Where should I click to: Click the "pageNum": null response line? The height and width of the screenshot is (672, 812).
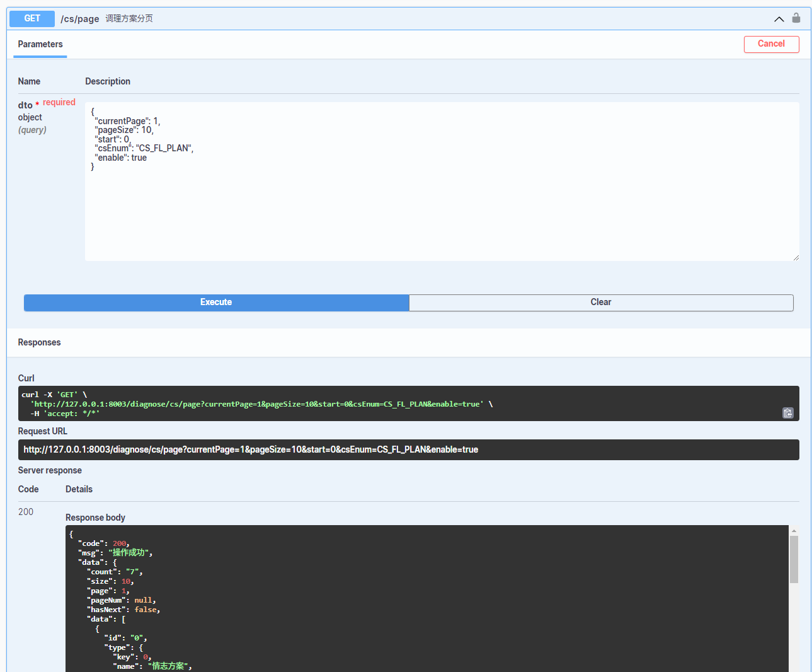122,600
